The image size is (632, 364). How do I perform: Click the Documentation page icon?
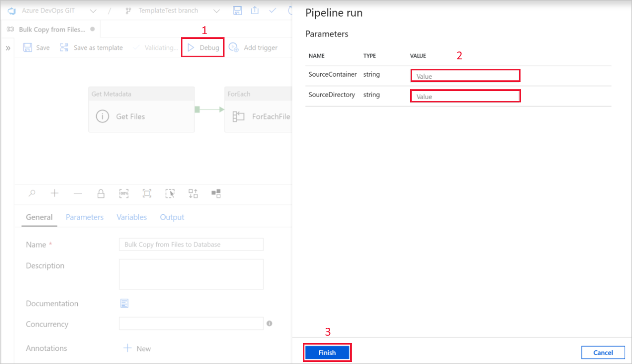pyautogui.click(x=125, y=303)
